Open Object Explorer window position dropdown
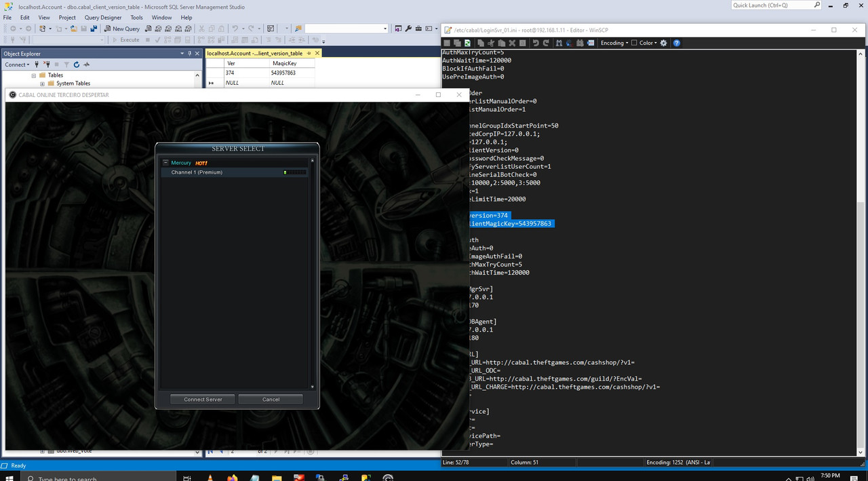This screenshot has height=481, width=868. pyautogui.click(x=181, y=53)
